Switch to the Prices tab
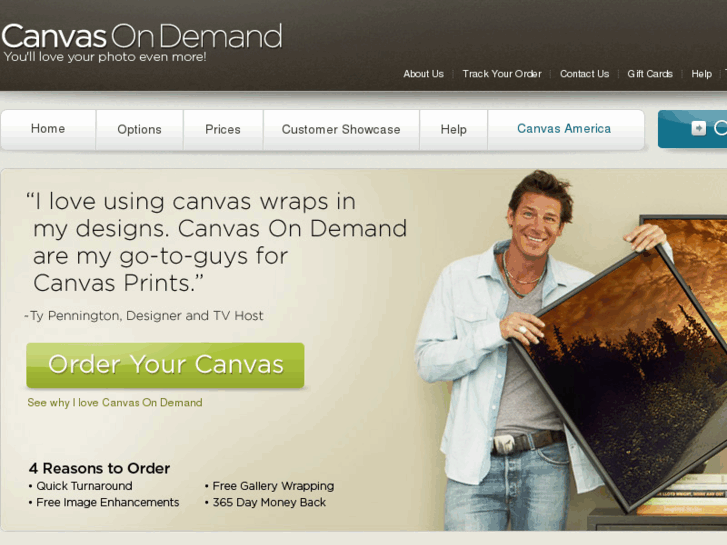 click(223, 129)
